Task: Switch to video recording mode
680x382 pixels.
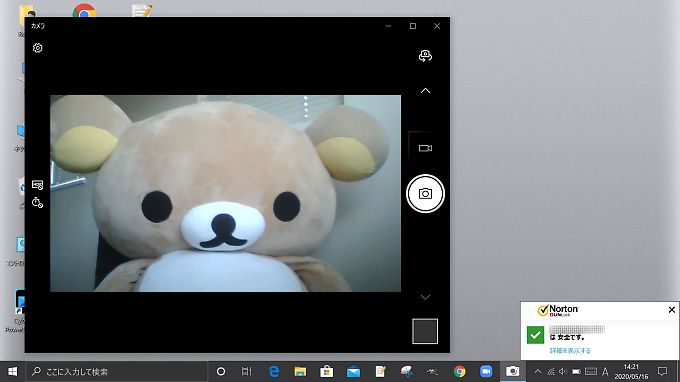Action: 425,148
